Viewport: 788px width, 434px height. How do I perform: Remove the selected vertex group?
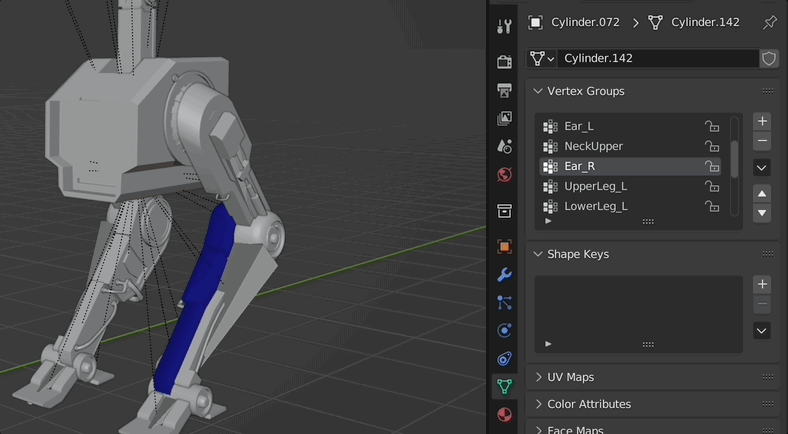click(x=762, y=141)
